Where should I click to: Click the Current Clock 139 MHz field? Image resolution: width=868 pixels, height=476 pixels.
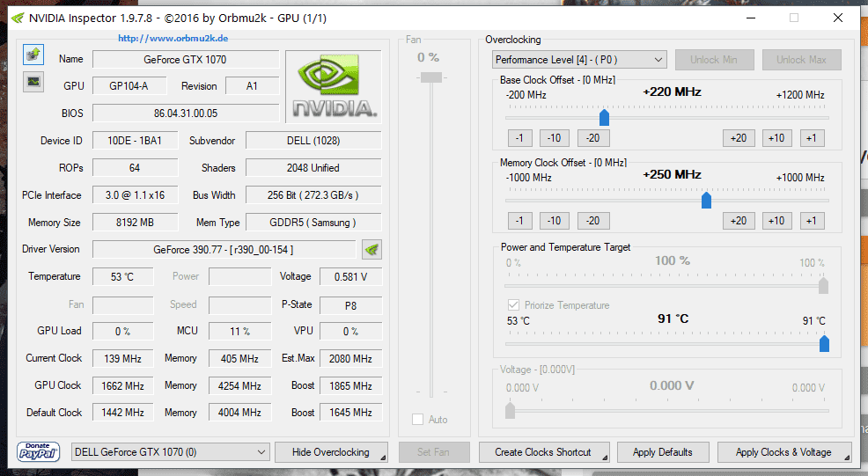[122, 359]
